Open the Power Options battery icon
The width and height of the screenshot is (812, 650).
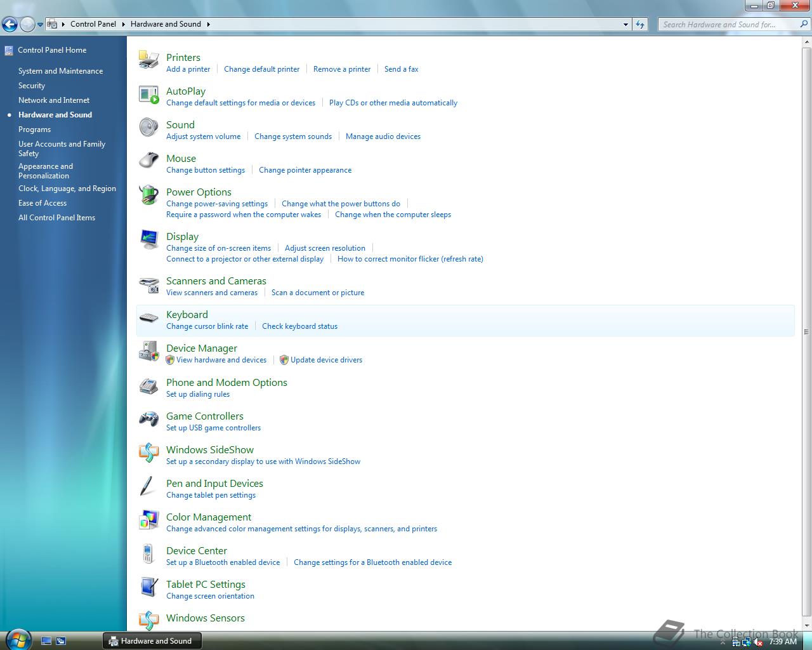[148, 195]
